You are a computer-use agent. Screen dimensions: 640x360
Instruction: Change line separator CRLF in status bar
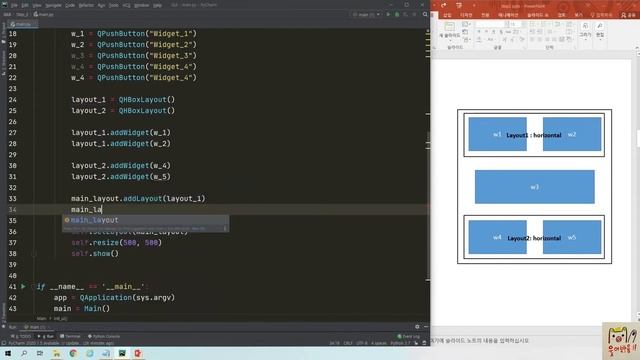pyautogui.click(x=348, y=343)
